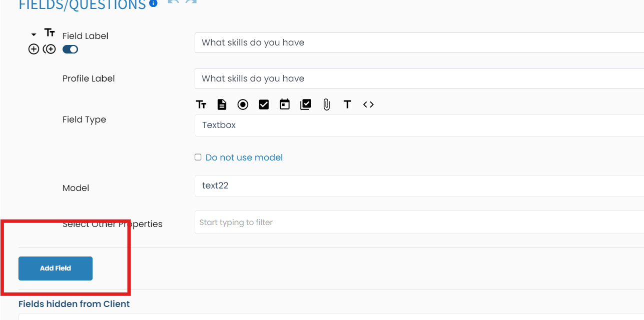Open the Select Other Properties filter box

[x=419, y=222]
